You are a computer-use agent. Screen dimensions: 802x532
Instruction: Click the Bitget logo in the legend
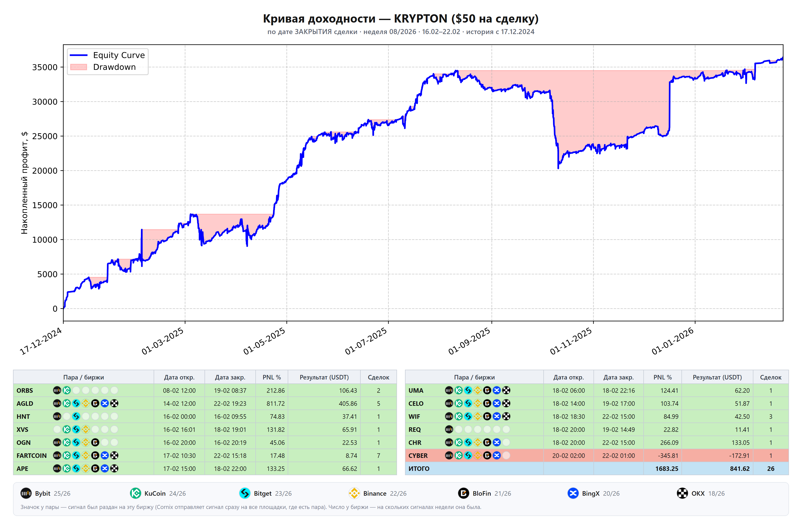pos(245,493)
